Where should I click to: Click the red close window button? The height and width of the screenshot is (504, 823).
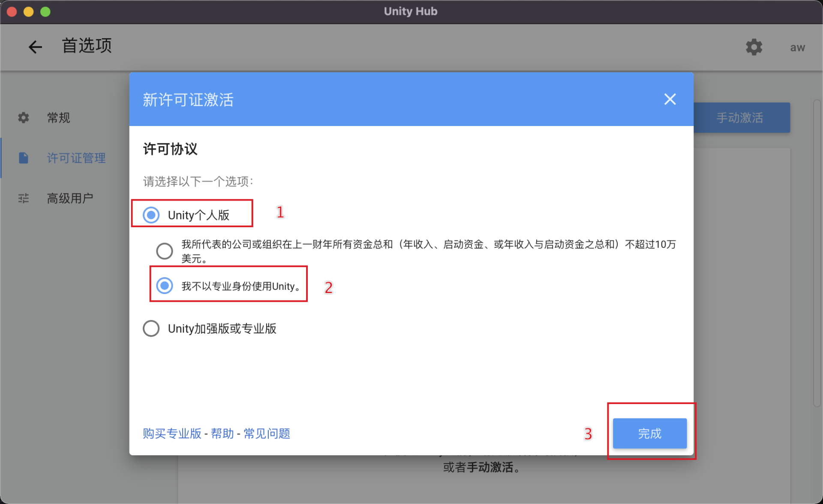click(12, 12)
